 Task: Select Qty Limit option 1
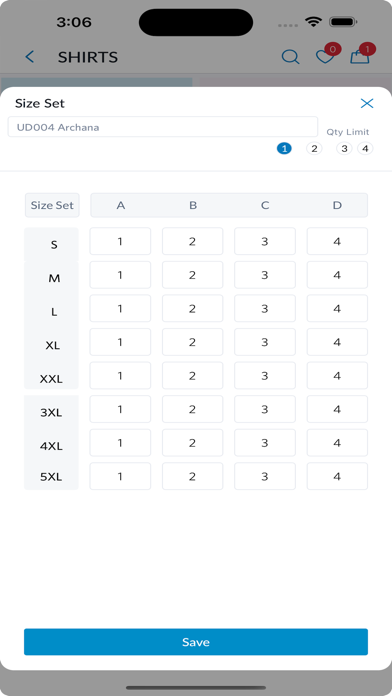[284, 149]
